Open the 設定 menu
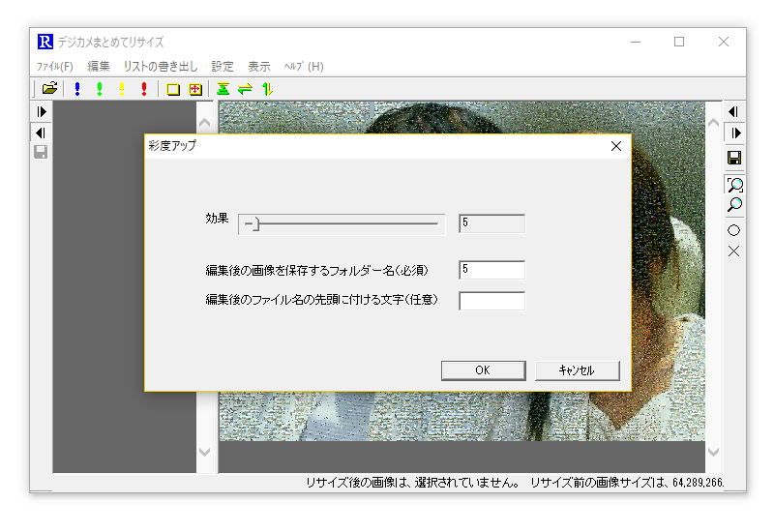 pos(223,67)
